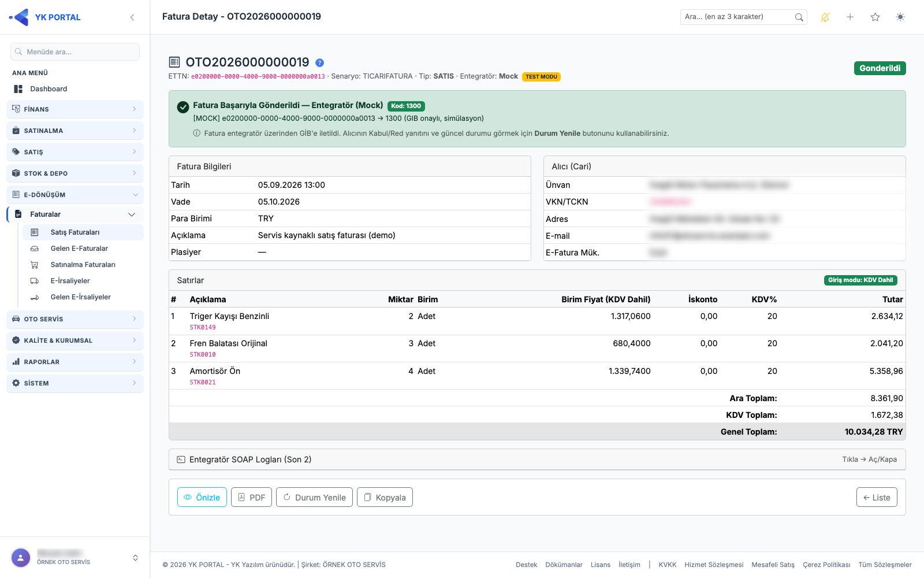Open E-İrsaliyeler menu item
Image resolution: width=924 pixels, height=578 pixels.
pyautogui.click(x=83, y=281)
